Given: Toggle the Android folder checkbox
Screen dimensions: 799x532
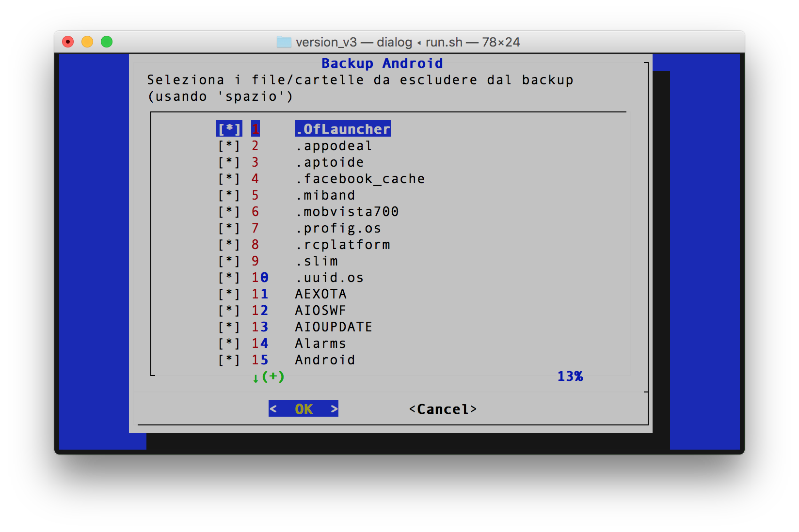Looking at the screenshot, I should coord(228,360).
